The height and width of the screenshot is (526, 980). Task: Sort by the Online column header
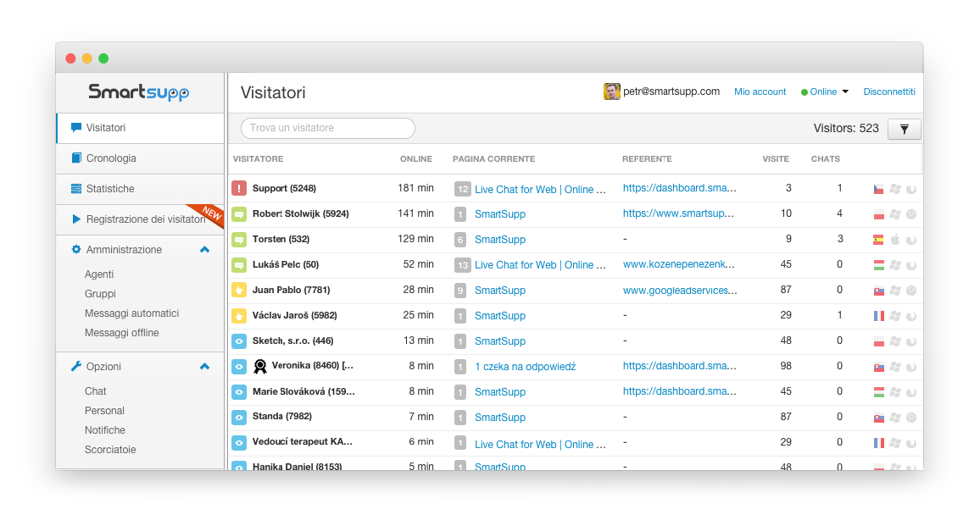pos(415,159)
